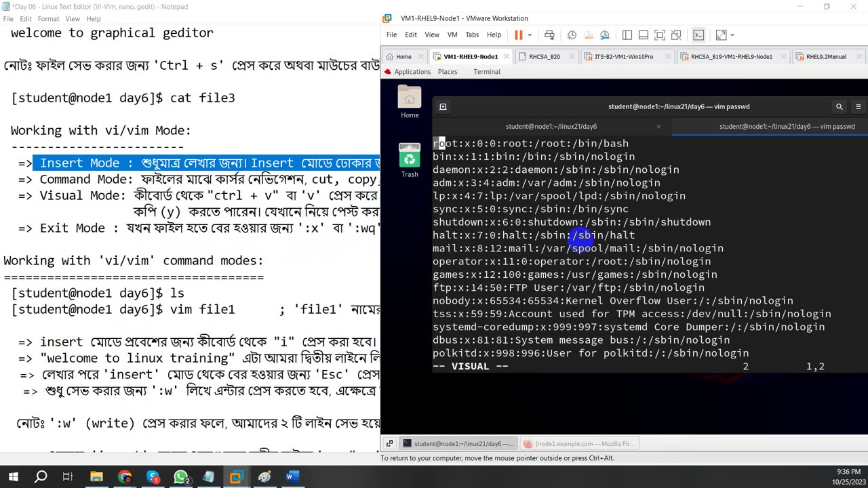
Task: Click the 'root:x:0:0:root' line in vim
Action: [x=531, y=144]
